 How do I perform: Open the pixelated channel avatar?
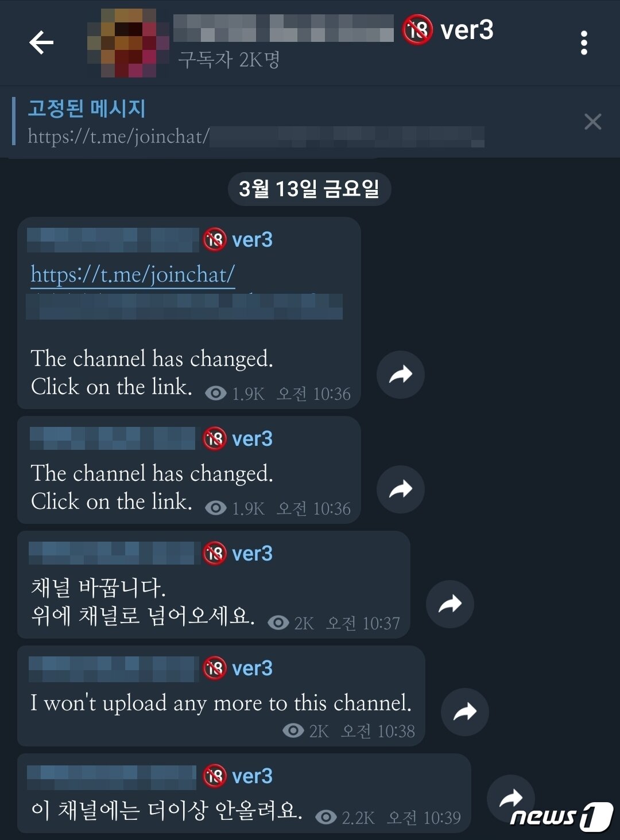coord(129,42)
